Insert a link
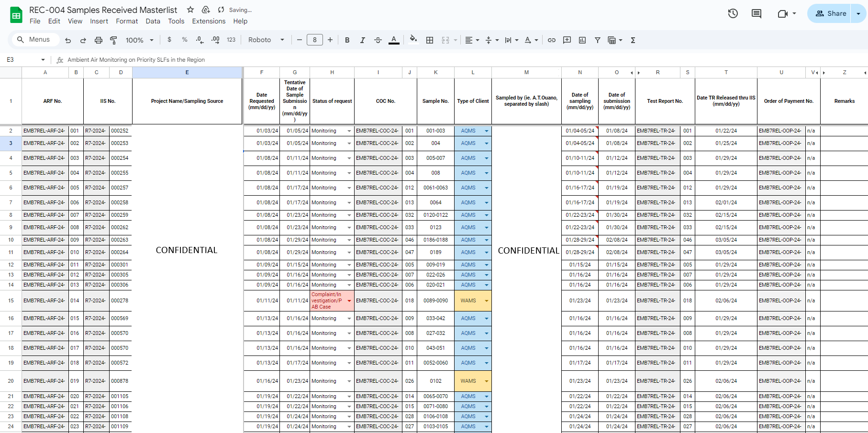Image resolution: width=868 pixels, height=433 pixels. click(x=552, y=40)
